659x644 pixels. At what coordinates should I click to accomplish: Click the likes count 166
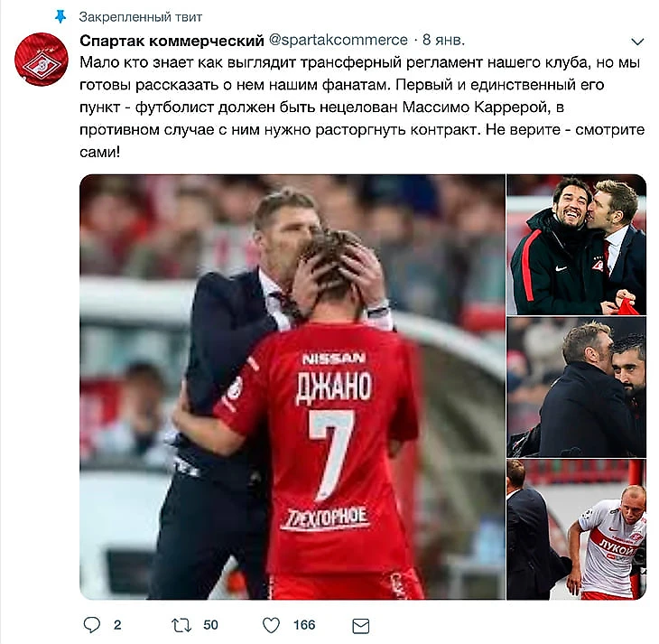point(304,625)
